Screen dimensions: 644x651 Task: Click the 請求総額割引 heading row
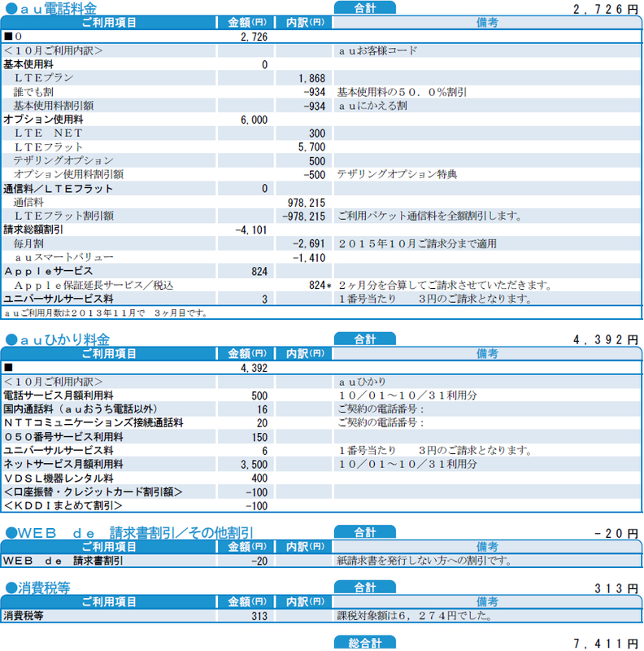click(33, 229)
